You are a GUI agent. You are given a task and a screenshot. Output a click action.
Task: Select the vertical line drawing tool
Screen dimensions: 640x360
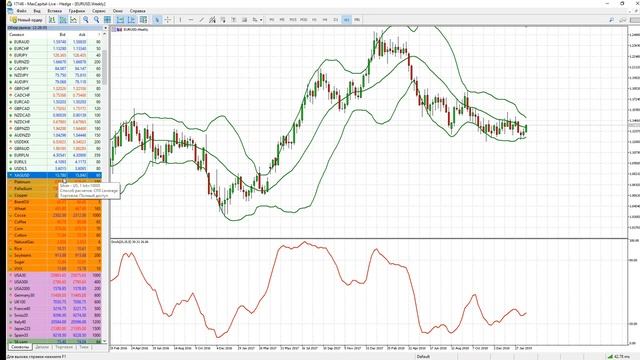click(180, 20)
